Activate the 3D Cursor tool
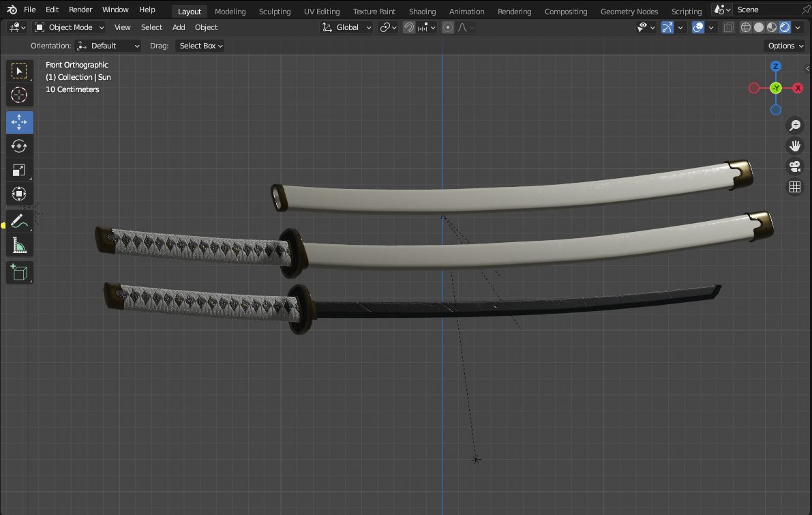Image resolution: width=812 pixels, height=515 pixels. pos(19,95)
